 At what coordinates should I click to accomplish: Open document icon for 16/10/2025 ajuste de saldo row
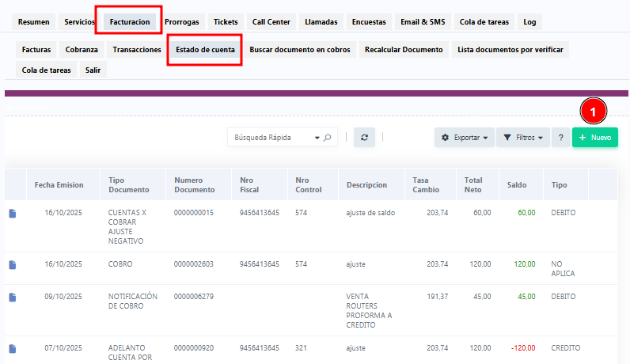tap(13, 213)
